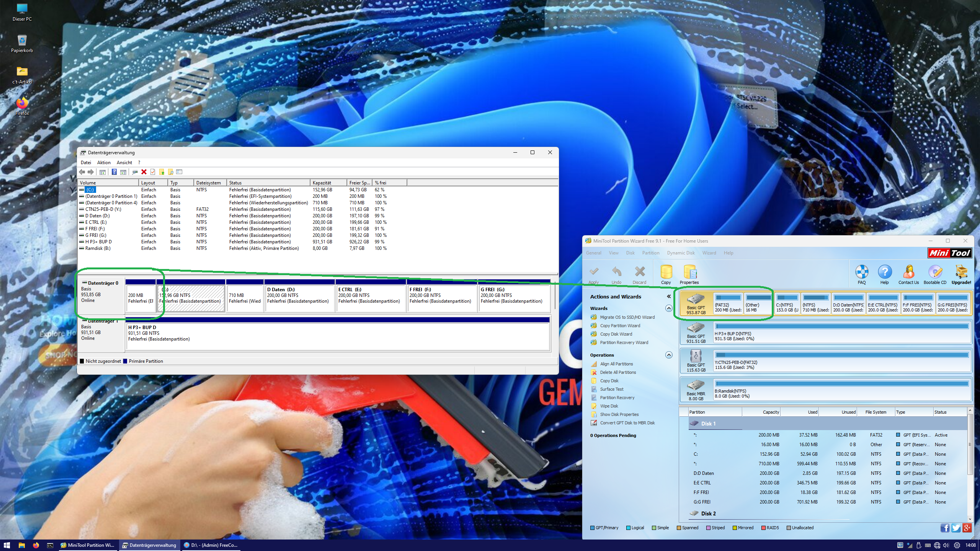The width and height of the screenshot is (980, 551).
Task: Click Migrate OS to SSD/HD Wizard
Action: tap(627, 317)
